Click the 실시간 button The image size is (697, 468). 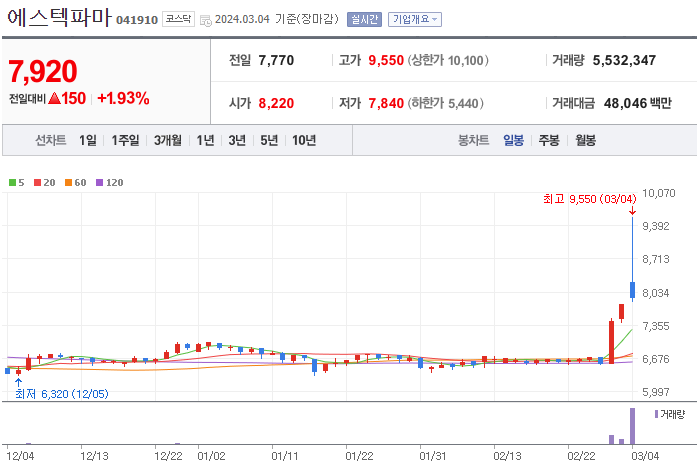pos(364,20)
